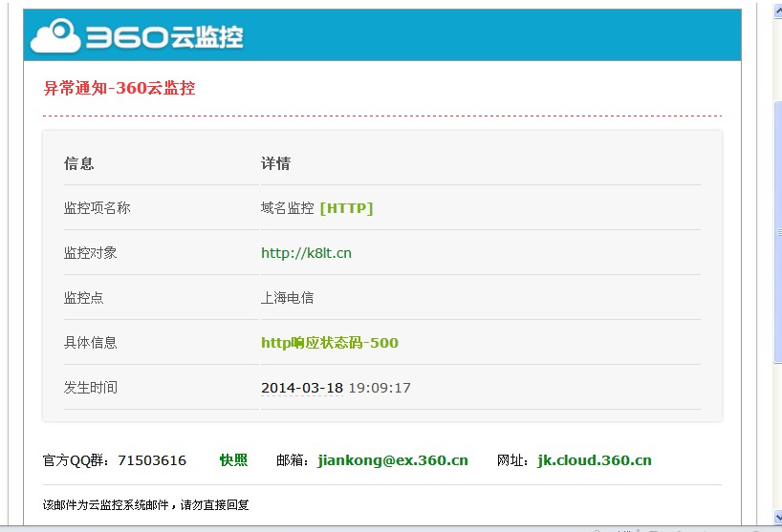Click the 发生时间 row label
Viewport: 782px width, 532px height.
90,388
